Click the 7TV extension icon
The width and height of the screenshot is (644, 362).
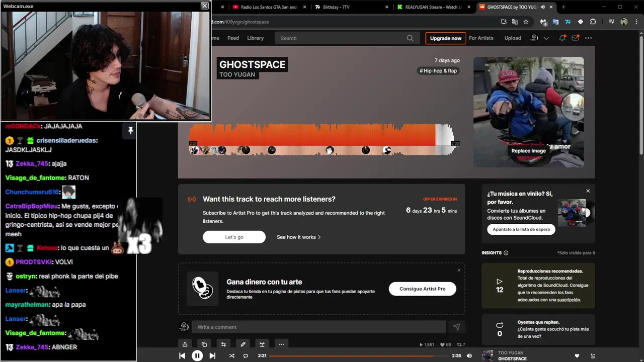[568, 22]
